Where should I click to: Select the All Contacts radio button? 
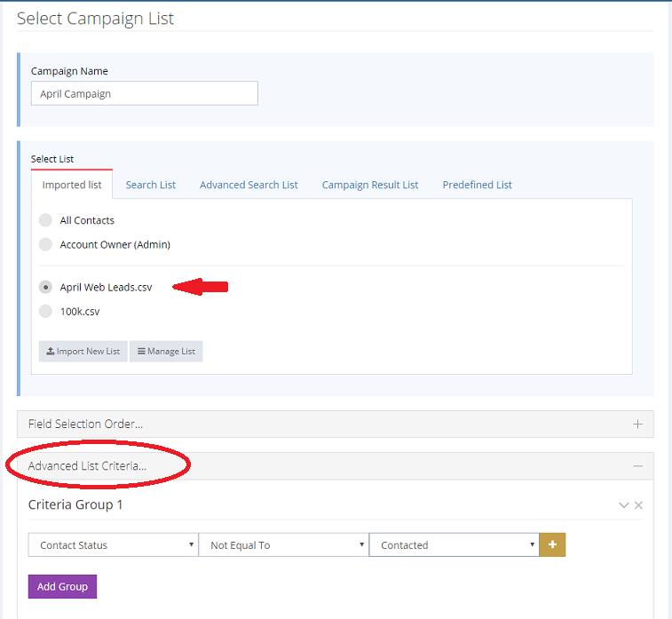coord(46,220)
